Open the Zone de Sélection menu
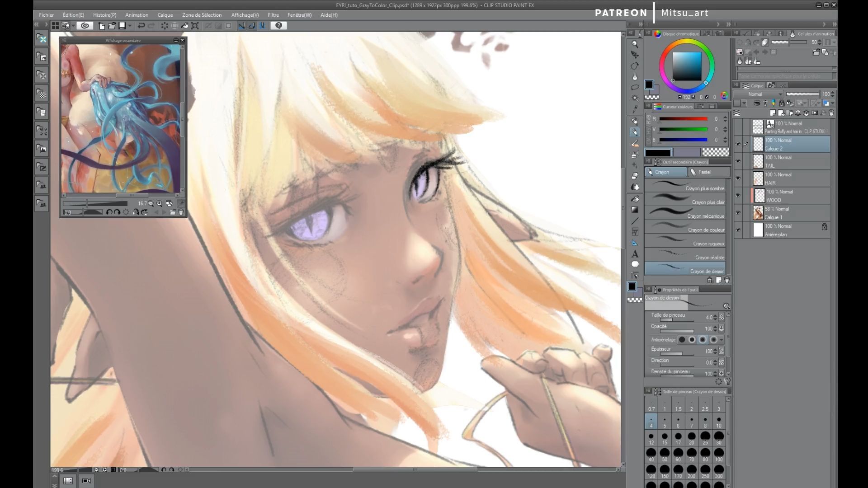 [202, 15]
